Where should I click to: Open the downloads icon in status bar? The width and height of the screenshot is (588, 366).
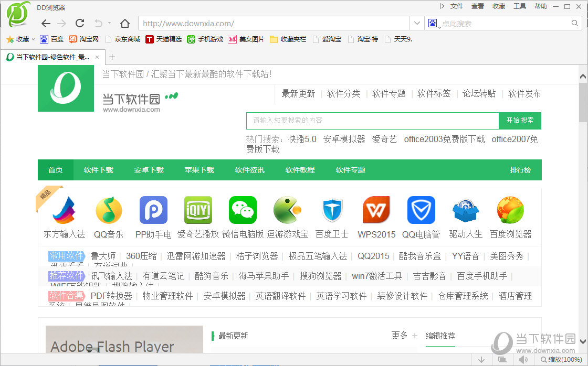pos(481,360)
